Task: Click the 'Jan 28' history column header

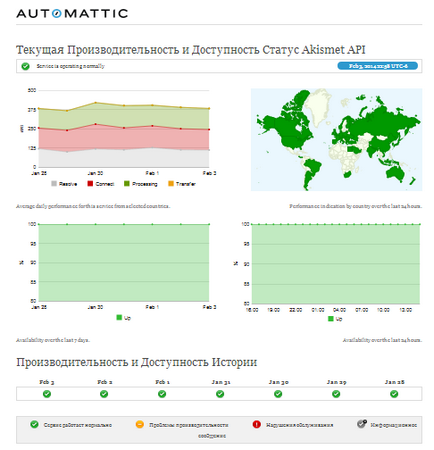Action: (x=394, y=382)
